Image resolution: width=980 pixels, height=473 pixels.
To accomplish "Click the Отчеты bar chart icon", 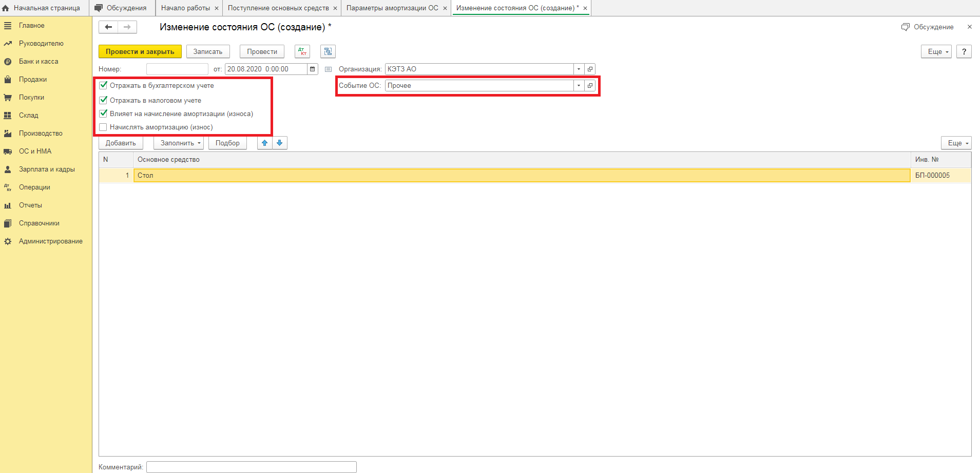I will (x=8, y=205).
